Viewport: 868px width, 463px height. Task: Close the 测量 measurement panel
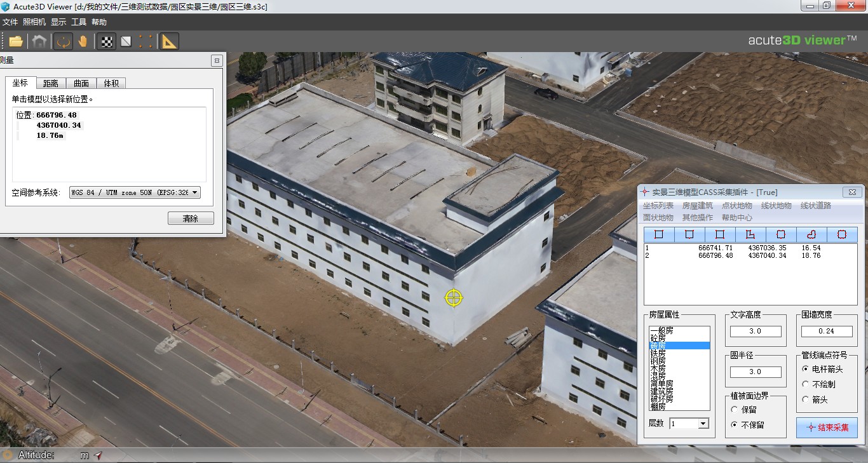coord(217,60)
